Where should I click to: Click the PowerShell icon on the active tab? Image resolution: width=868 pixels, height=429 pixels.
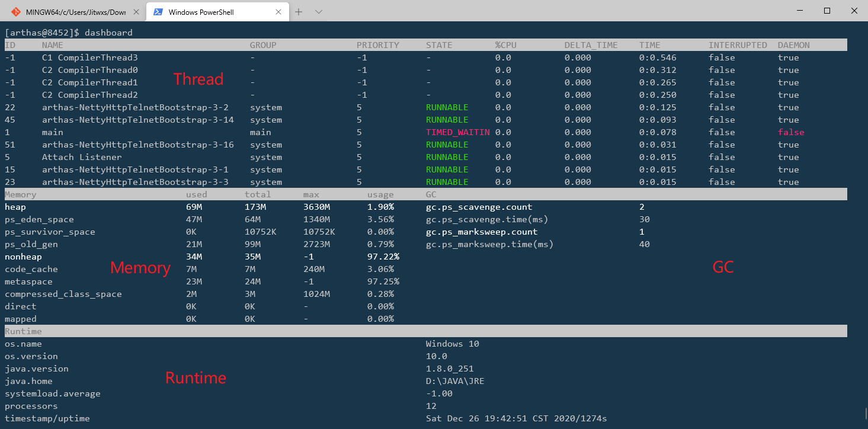158,11
